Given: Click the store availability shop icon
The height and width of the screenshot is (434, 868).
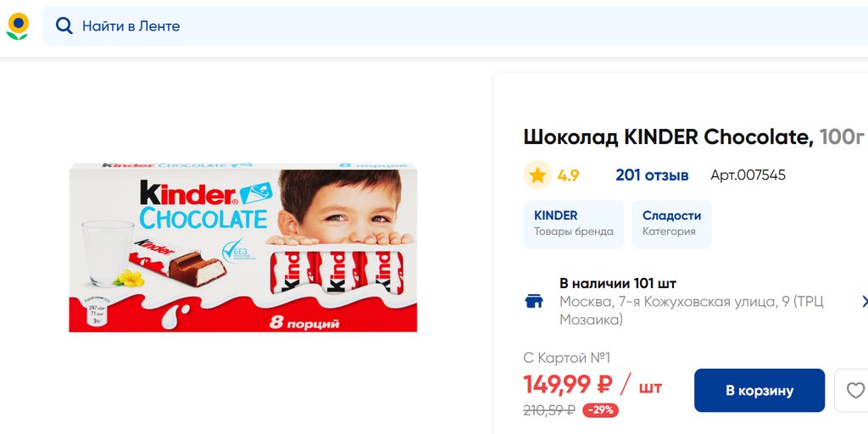Looking at the screenshot, I should click(x=534, y=302).
